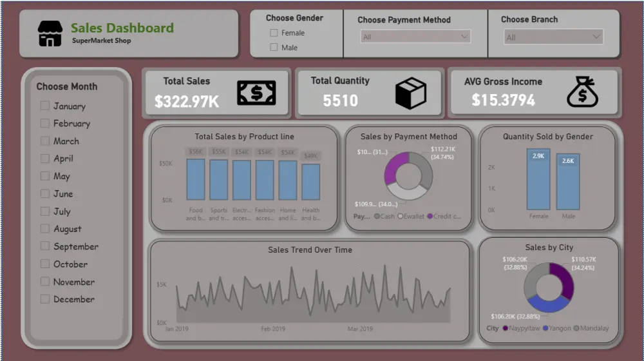Click the Sales by City title

click(549, 247)
